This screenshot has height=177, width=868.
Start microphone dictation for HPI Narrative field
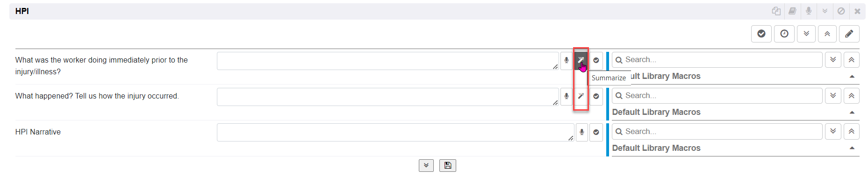582,132
